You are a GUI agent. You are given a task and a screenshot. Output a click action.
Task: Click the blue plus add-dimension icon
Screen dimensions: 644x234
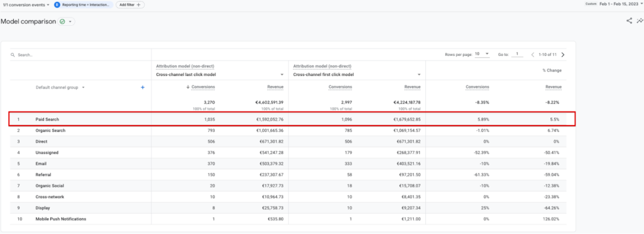coord(143,87)
